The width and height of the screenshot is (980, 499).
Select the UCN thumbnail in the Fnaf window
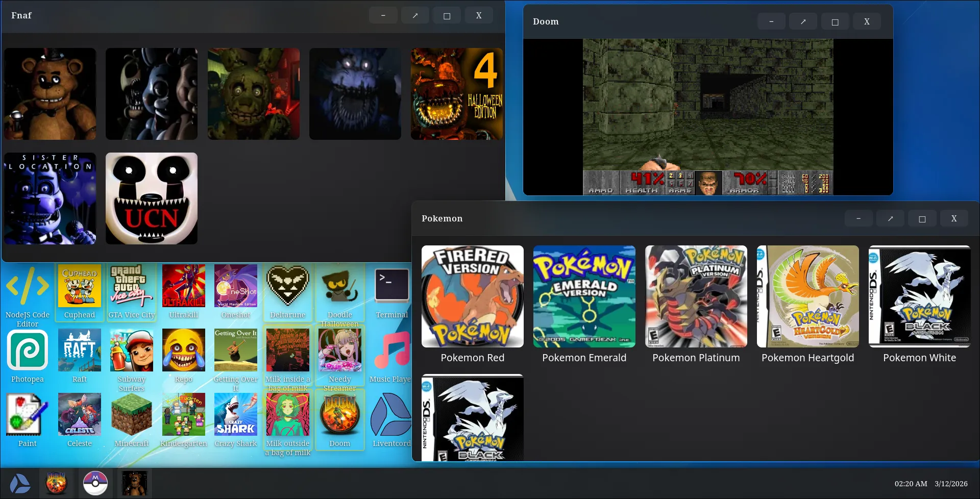[151, 198]
